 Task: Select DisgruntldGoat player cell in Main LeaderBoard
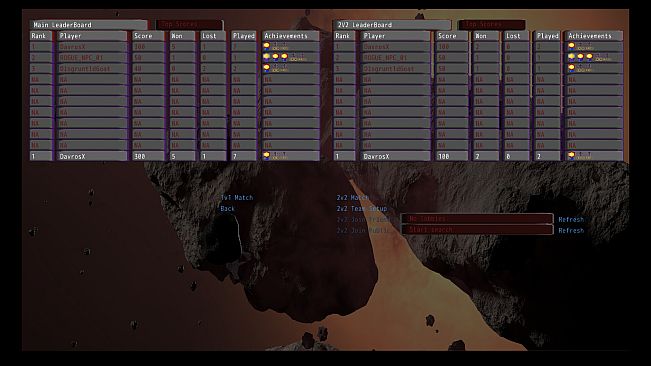(x=92, y=68)
